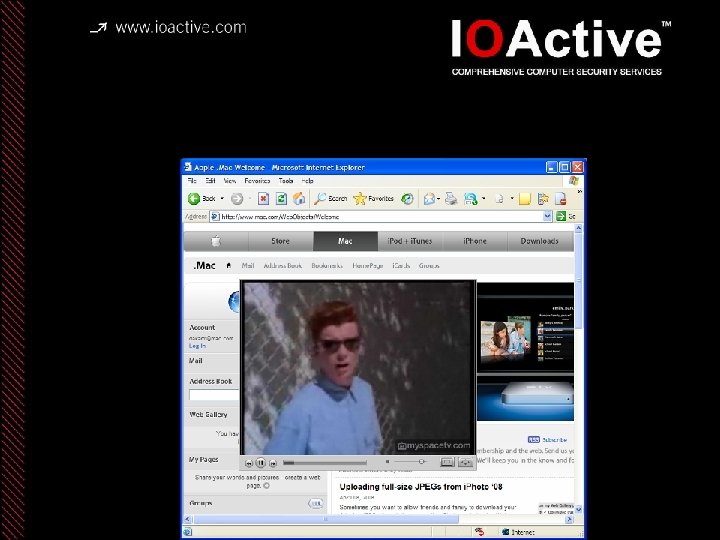This screenshot has height=540, width=720.
Task: Print the page using the printer icon
Action: (451, 199)
